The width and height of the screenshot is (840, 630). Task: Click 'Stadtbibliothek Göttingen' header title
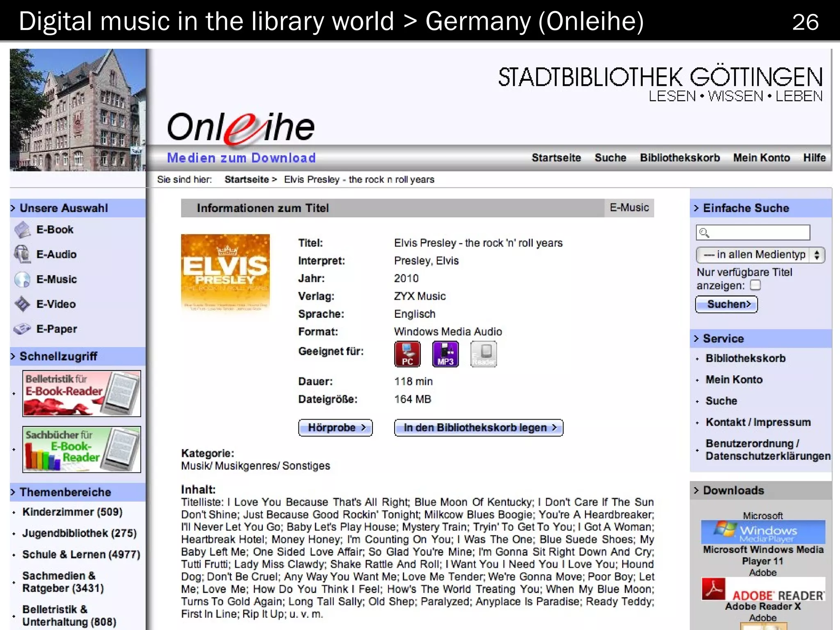(x=660, y=77)
